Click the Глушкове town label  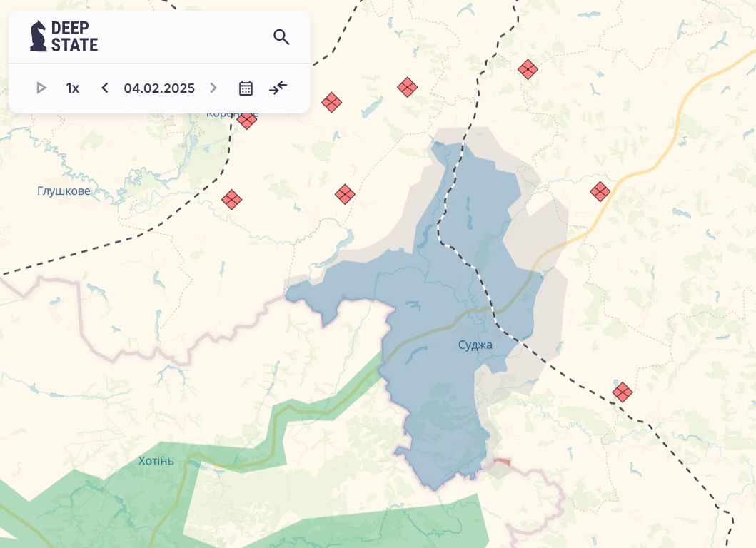(64, 191)
